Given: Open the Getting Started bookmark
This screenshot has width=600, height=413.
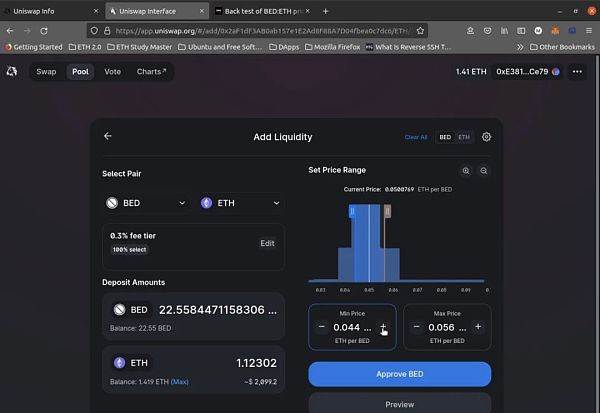Looking at the screenshot, I should tap(34, 47).
